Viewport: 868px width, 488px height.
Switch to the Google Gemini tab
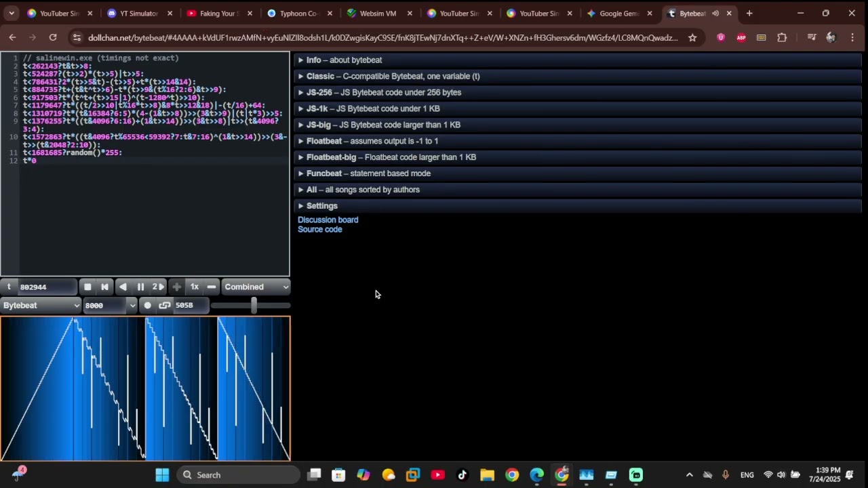coord(620,14)
